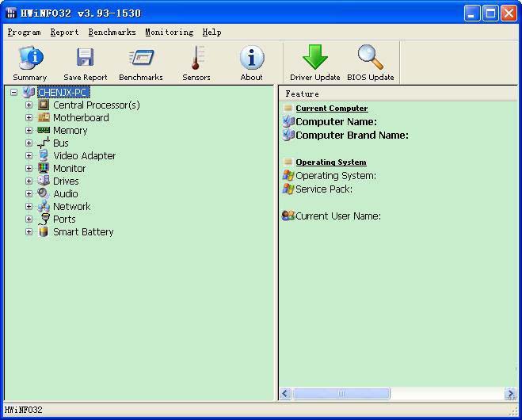Launch Benchmarks from the toolbar

(x=140, y=63)
